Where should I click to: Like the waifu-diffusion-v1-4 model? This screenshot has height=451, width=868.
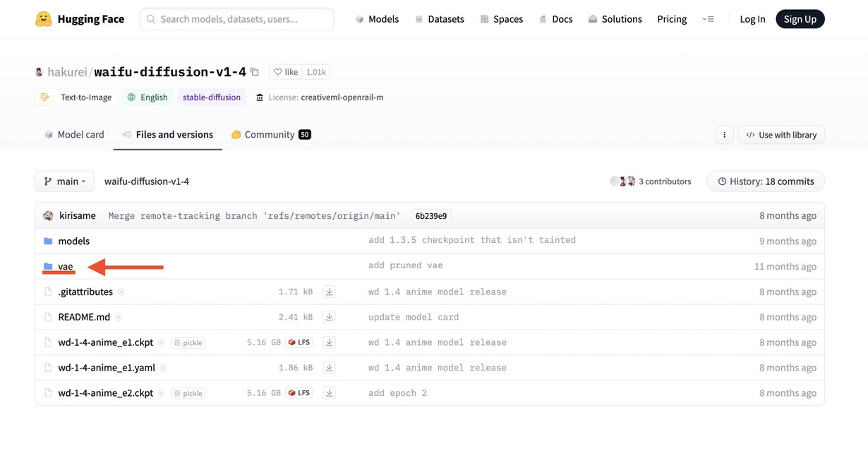tap(286, 72)
